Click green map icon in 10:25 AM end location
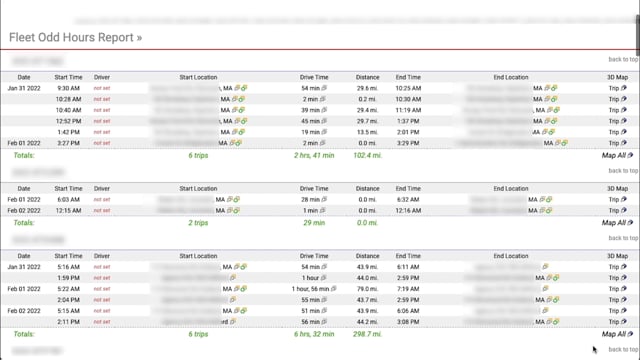The height and width of the screenshot is (360, 640). pyautogui.click(x=554, y=88)
